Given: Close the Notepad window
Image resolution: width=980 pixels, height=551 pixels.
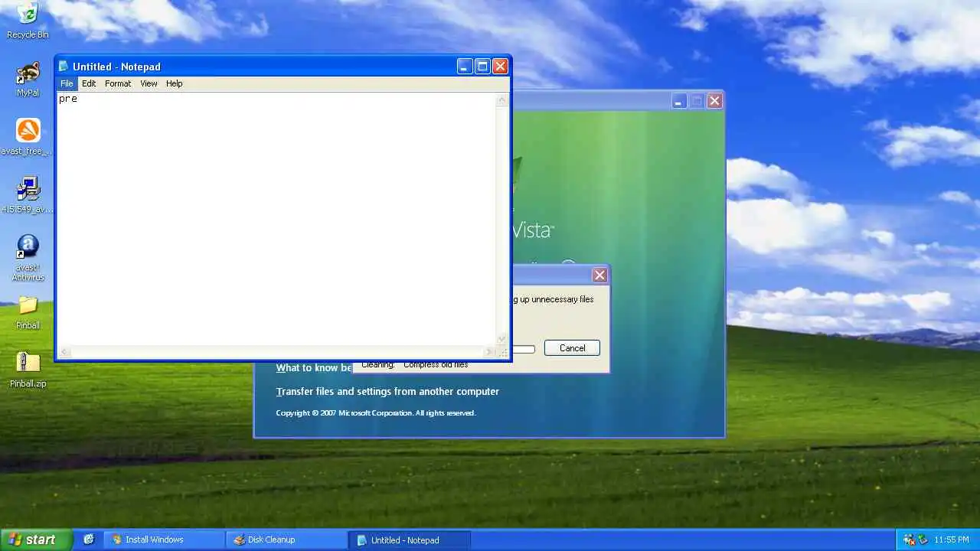Looking at the screenshot, I should click(x=500, y=67).
